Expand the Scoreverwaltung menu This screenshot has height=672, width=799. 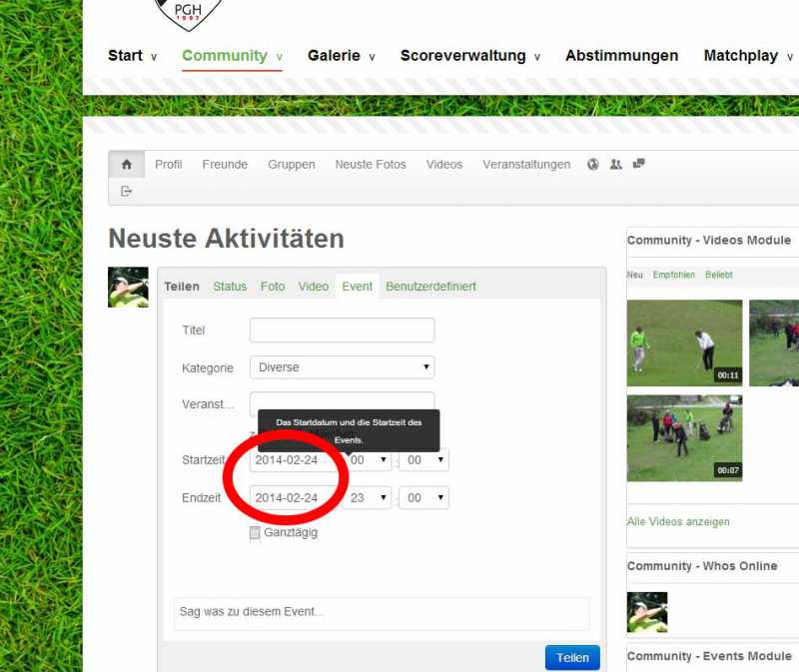tap(469, 56)
